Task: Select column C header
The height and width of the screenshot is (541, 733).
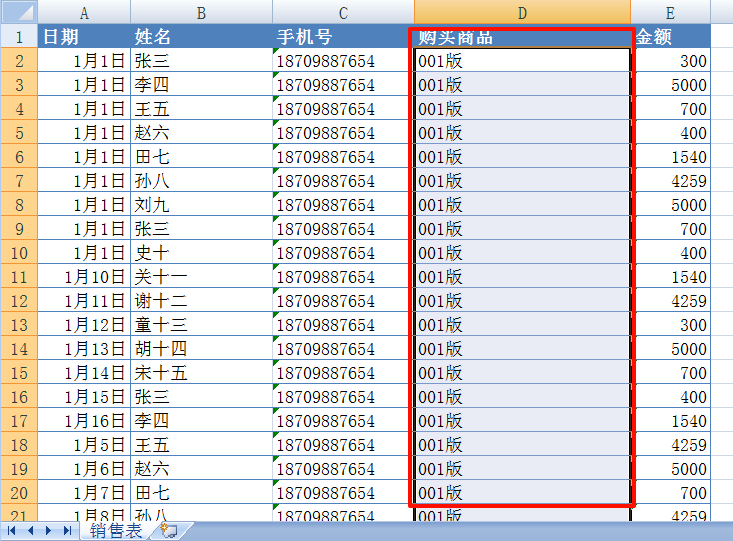Action: [x=343, y=12]
